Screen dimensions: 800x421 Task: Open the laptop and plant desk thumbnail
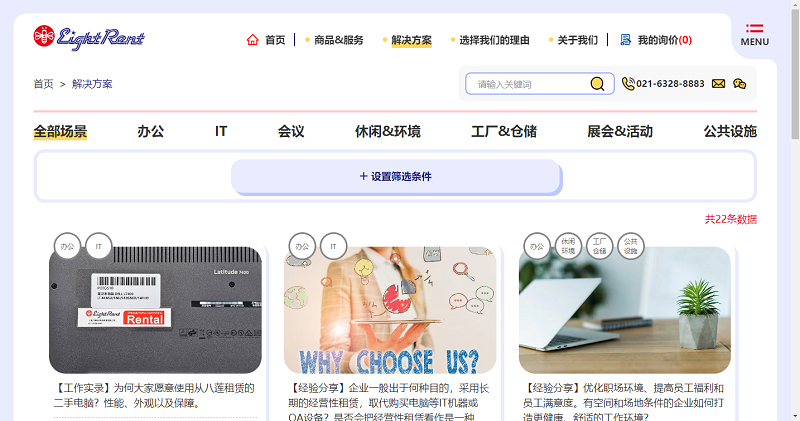[624, 310]
